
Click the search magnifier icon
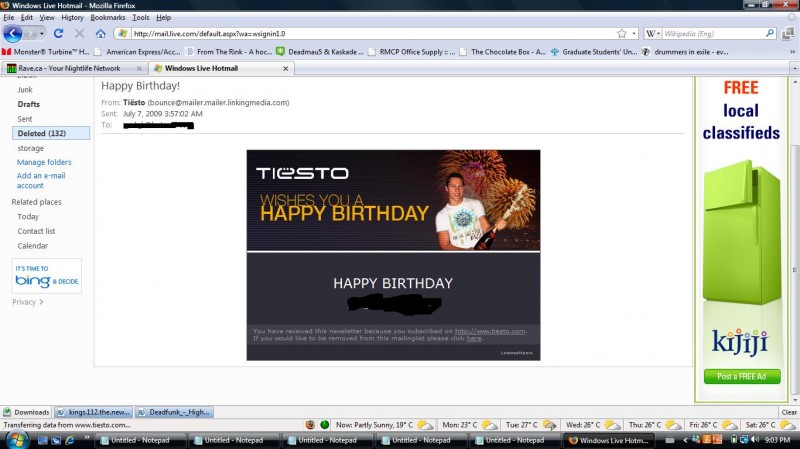pyautogui.click(x=770, y=33)
